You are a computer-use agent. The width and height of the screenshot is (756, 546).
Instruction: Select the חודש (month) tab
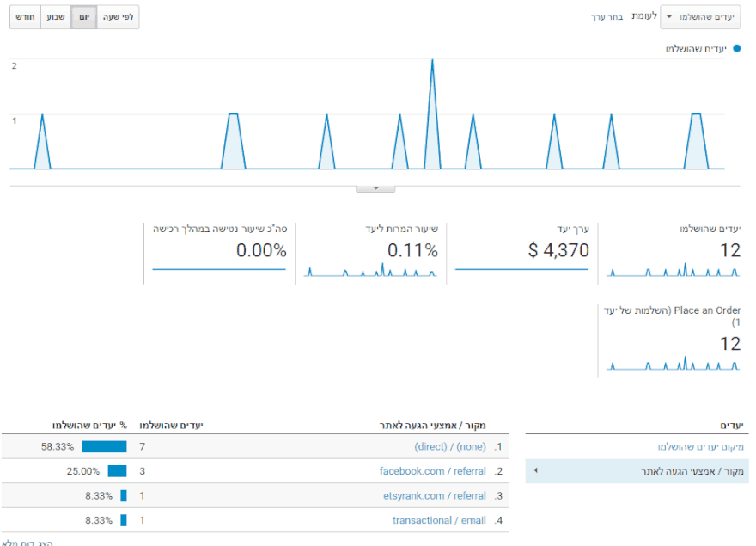pos(25,17)
